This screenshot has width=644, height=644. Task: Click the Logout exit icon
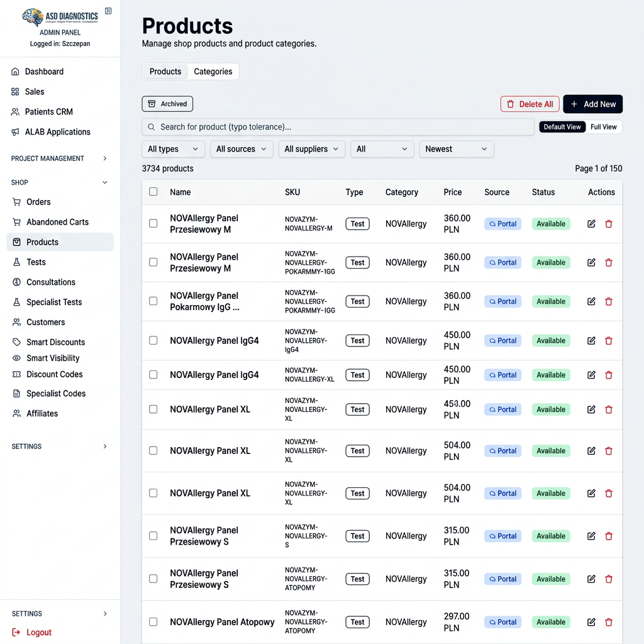click(16, 633)
